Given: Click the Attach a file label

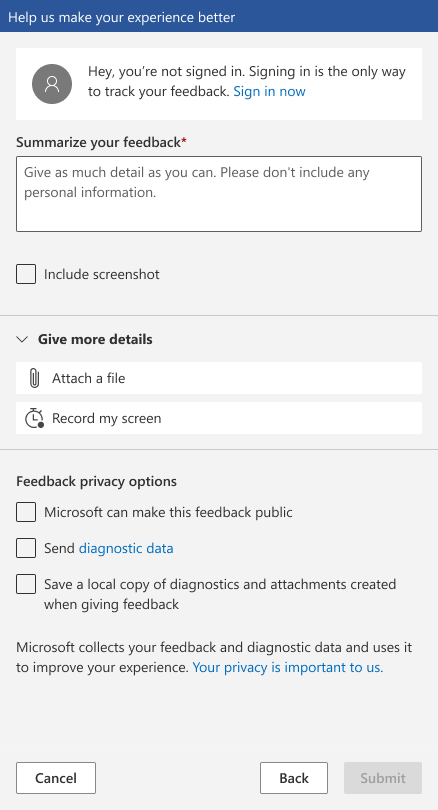Looking at the screenshot, I should click(88, 378).
